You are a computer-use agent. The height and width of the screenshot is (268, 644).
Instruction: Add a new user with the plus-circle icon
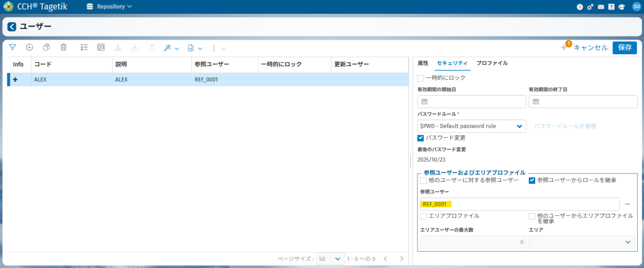coord(30,47)
